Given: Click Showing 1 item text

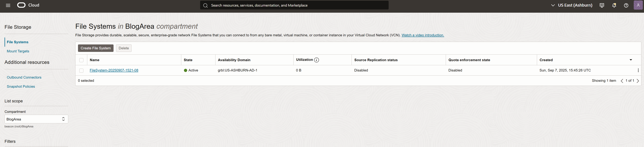Looking at the screenshot, I should coord(604,81).
